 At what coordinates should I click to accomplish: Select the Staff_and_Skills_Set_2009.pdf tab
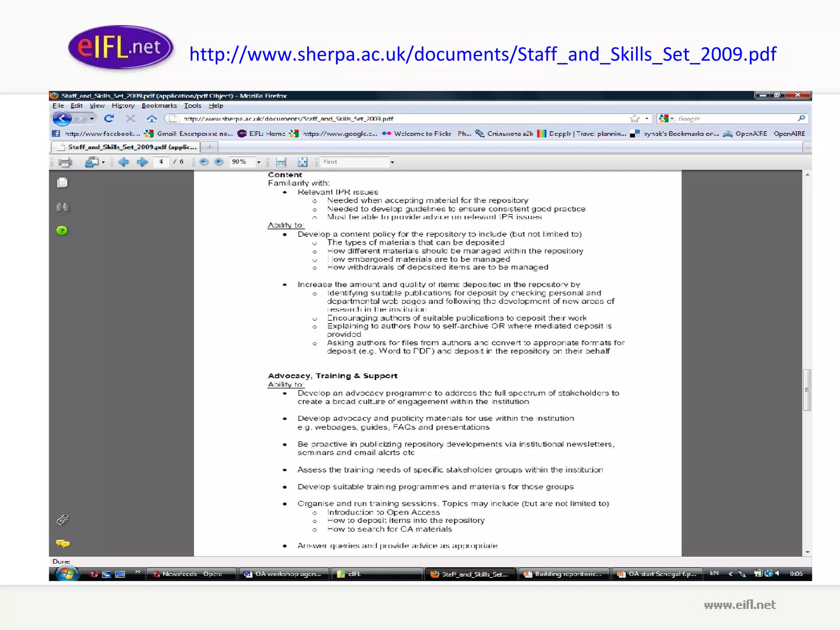point(125,147)
